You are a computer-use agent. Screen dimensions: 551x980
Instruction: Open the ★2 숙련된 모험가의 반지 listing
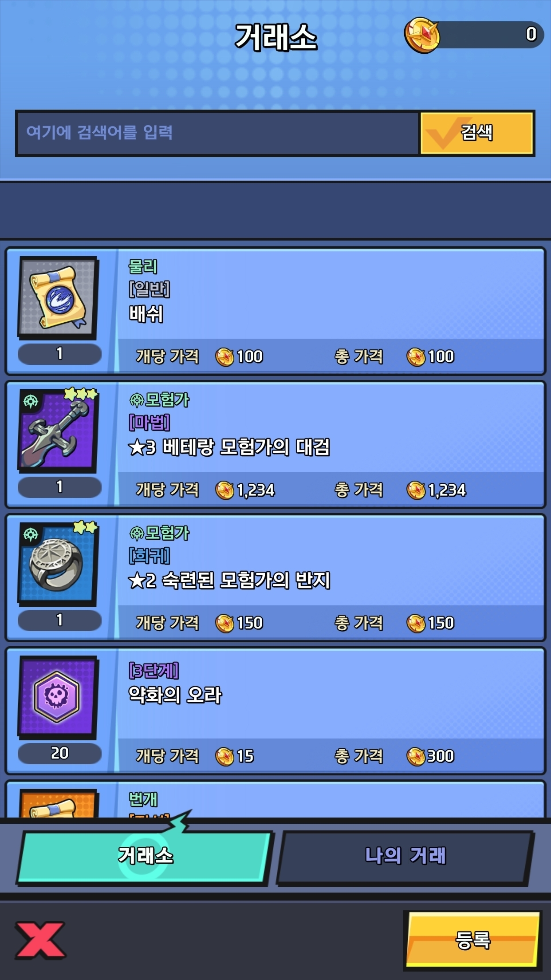(x=275, y=577)
